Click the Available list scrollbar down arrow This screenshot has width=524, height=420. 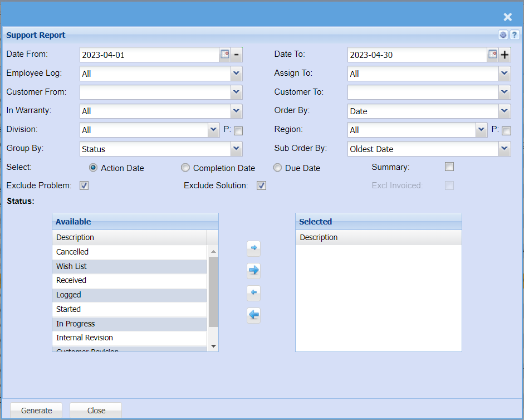tap(213, 346)
